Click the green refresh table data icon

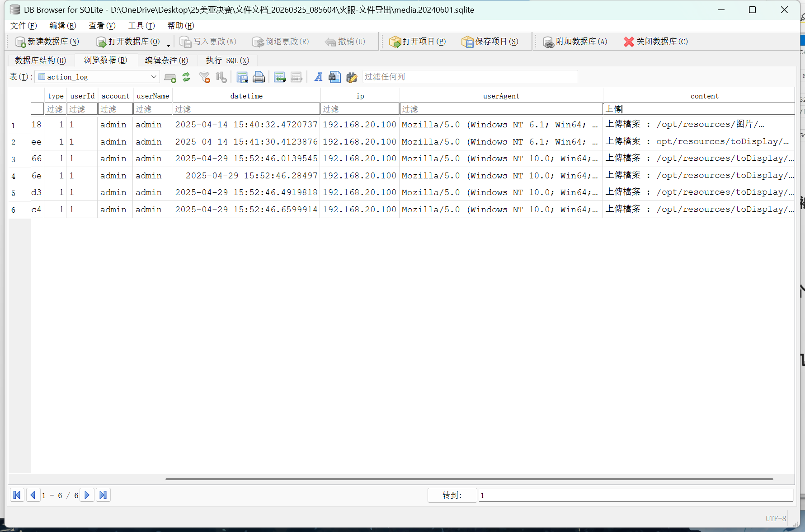(186, 77)
